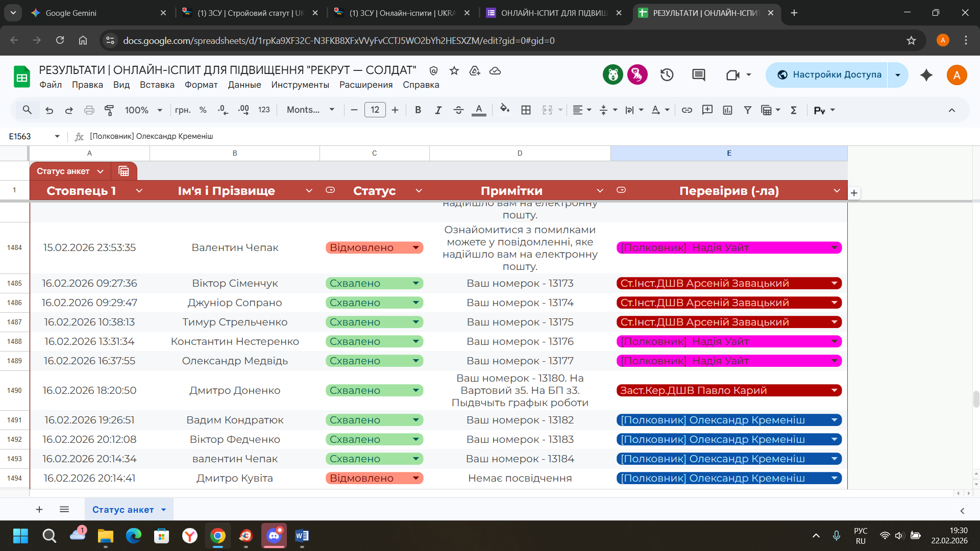This screenshot has width=980, height=551.
Task: Open the Данные menu
Action: tap(244, 85)
